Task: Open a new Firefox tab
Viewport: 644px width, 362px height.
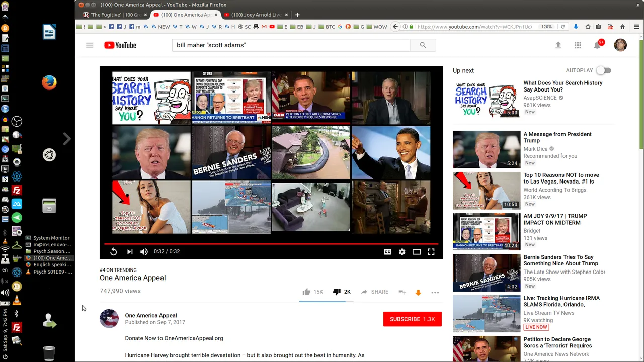Action: [x=297, y=15]
